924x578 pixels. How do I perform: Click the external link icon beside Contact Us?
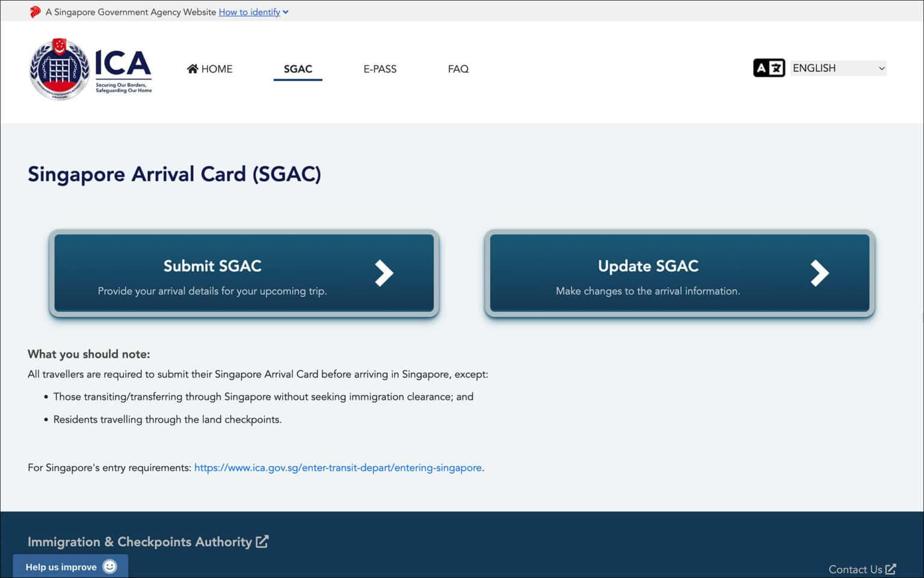point(891,569)
